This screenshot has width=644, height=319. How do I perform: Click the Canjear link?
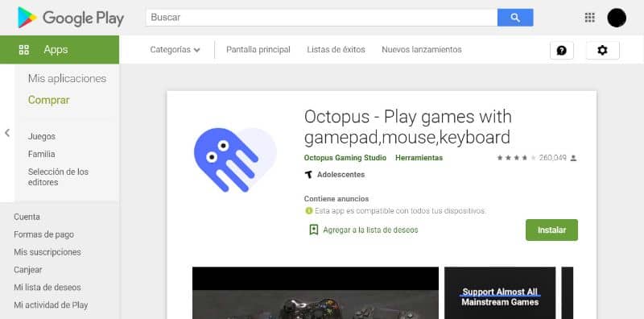28,270
